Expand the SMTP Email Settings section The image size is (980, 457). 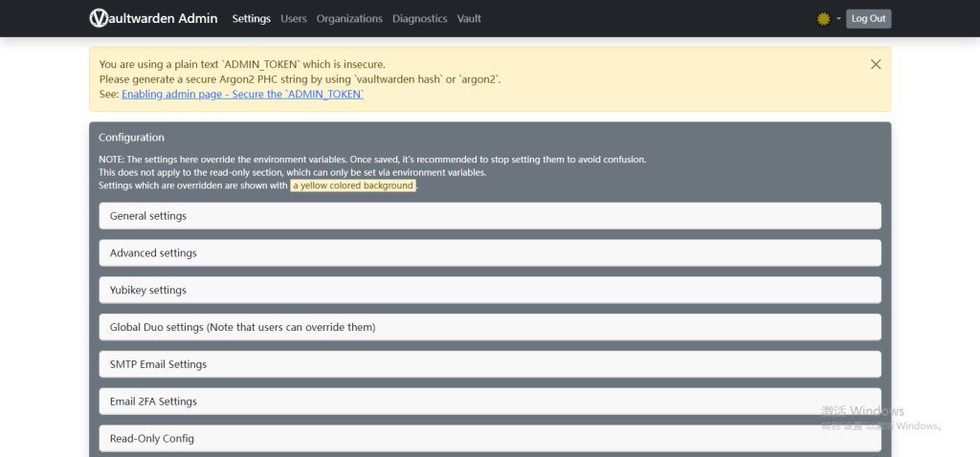click(x=489, y=364)
